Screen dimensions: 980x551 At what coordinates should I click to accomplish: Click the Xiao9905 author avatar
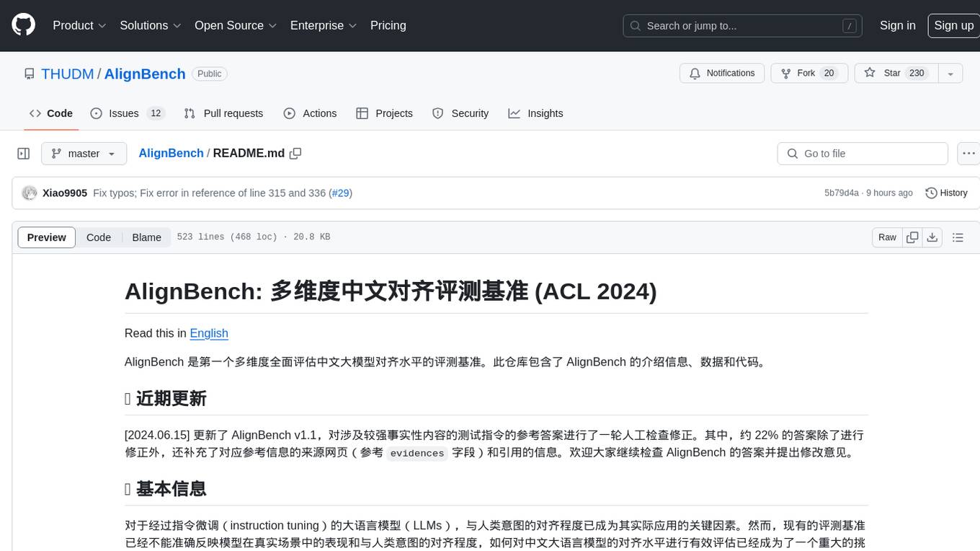pos(30,193)
